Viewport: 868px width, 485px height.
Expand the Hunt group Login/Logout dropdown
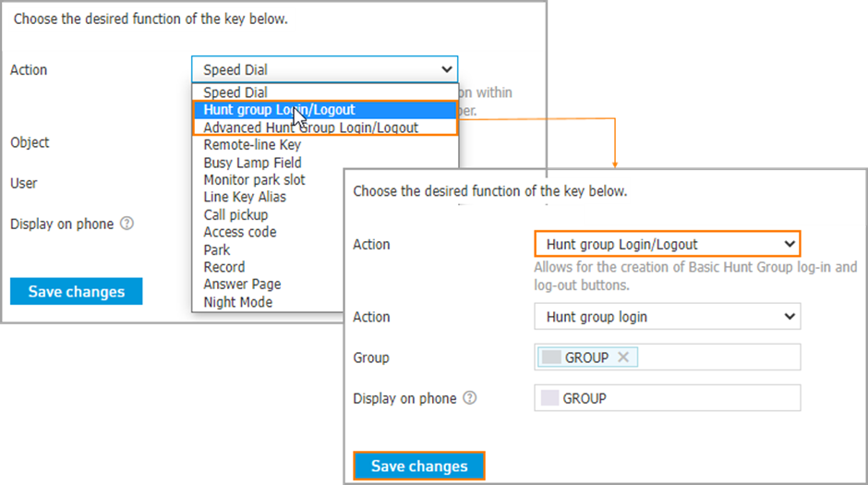pyautogui.click(x=667, y=244)
